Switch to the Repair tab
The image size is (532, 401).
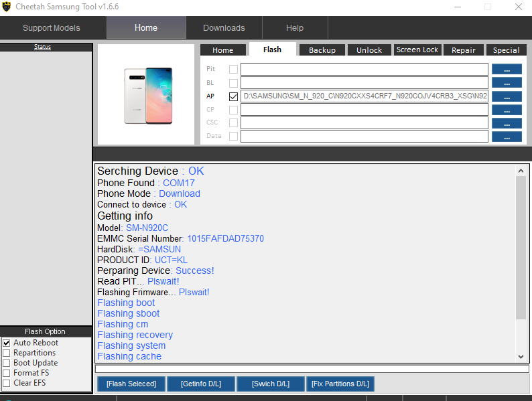click(x=464, y=50)
